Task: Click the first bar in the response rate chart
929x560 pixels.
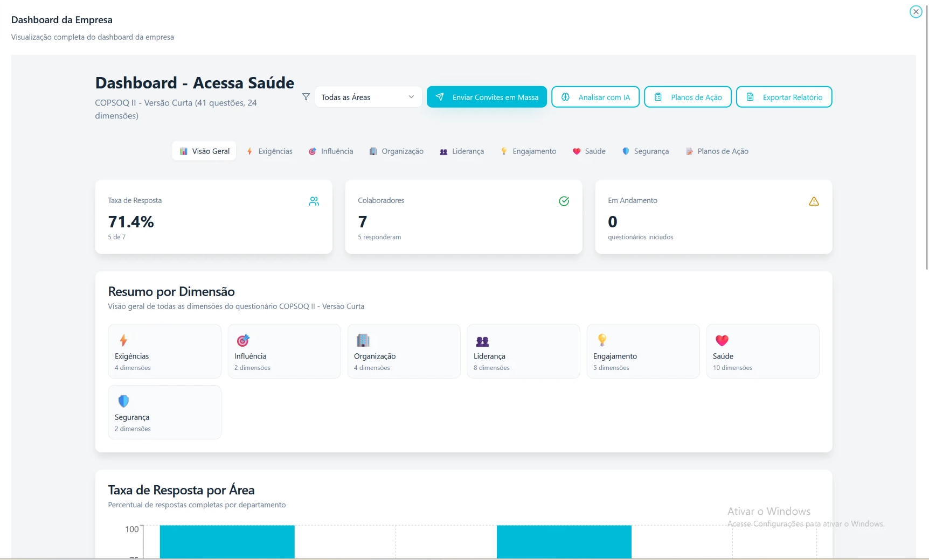Action: 227,541
